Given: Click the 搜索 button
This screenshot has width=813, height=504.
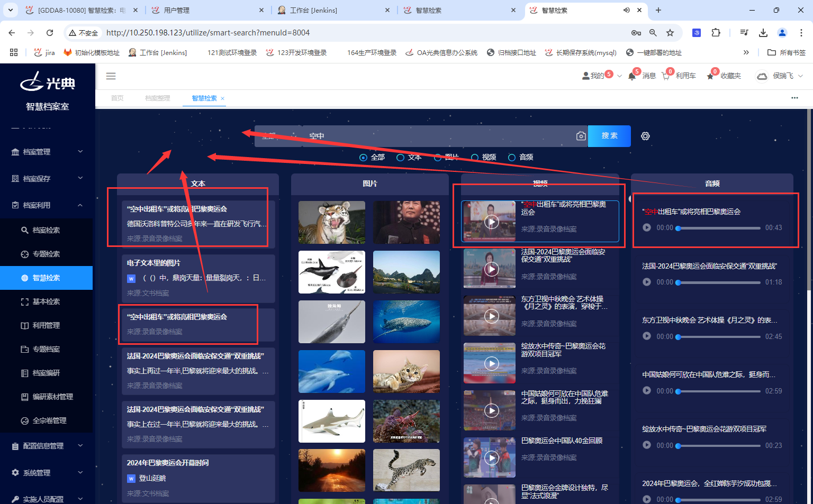Looking at the screenshot, I should [609, 136].
